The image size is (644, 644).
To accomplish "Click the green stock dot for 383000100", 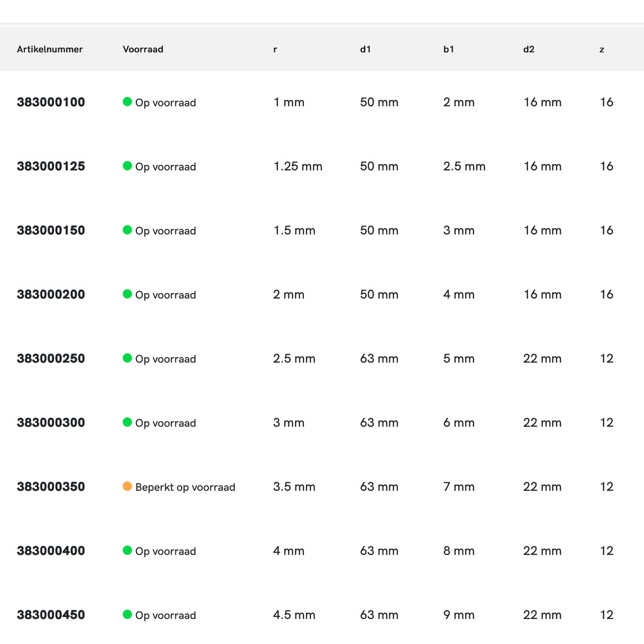I will (x=128, y=102).
